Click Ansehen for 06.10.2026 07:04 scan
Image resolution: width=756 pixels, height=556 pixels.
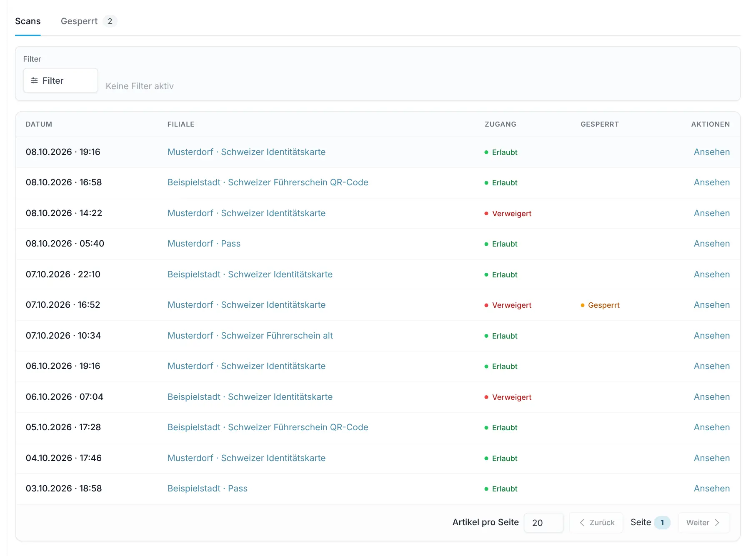pos(711,397)
